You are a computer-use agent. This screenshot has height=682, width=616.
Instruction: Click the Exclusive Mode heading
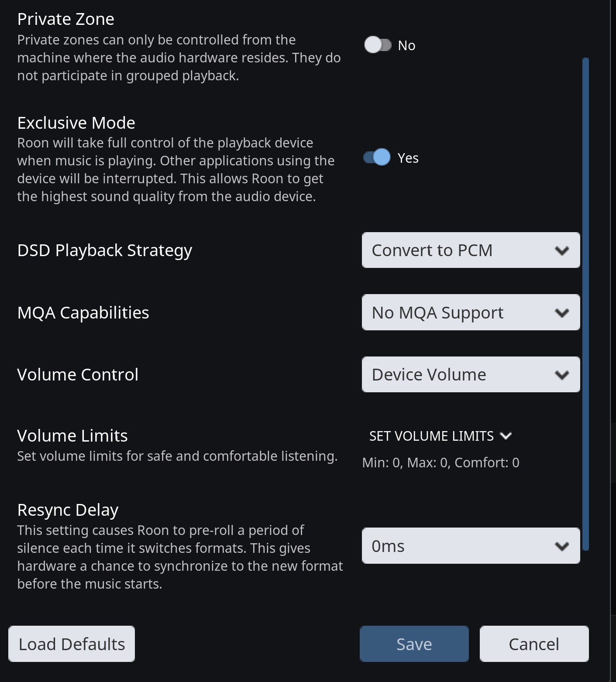point(76,123)
